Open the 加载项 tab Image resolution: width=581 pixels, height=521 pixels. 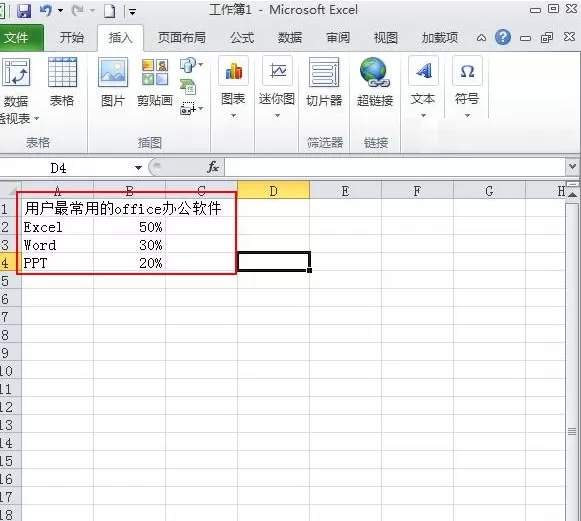pyautogui.click(x=440, y=37)
